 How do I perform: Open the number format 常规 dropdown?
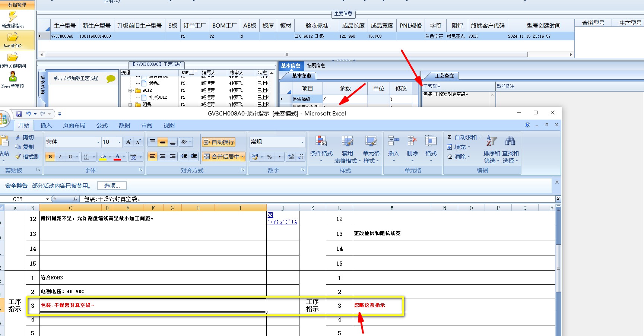point(302,142)
